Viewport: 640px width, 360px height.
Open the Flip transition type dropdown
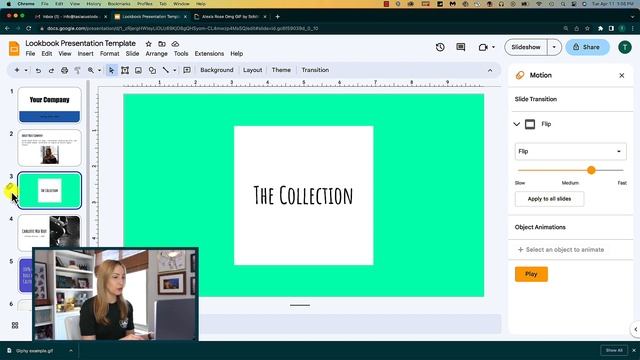tap(570, 151)
